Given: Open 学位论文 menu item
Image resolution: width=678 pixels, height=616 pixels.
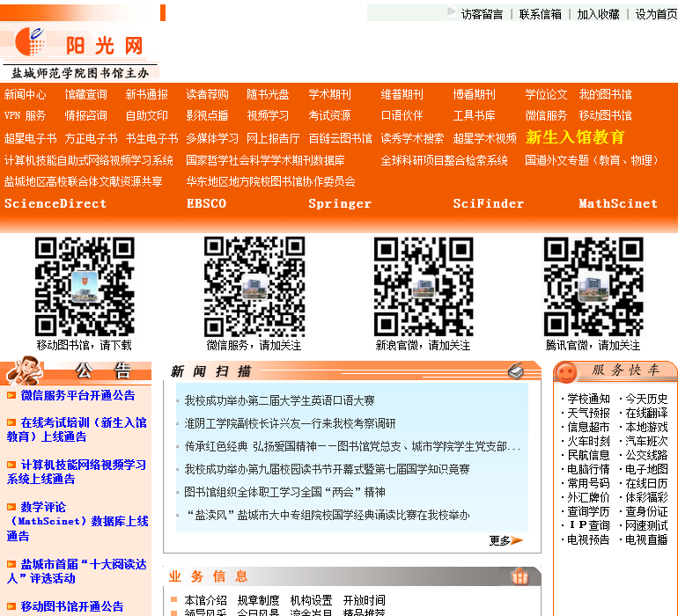Looking at the screenshot, I should click(x=546, y=94).
